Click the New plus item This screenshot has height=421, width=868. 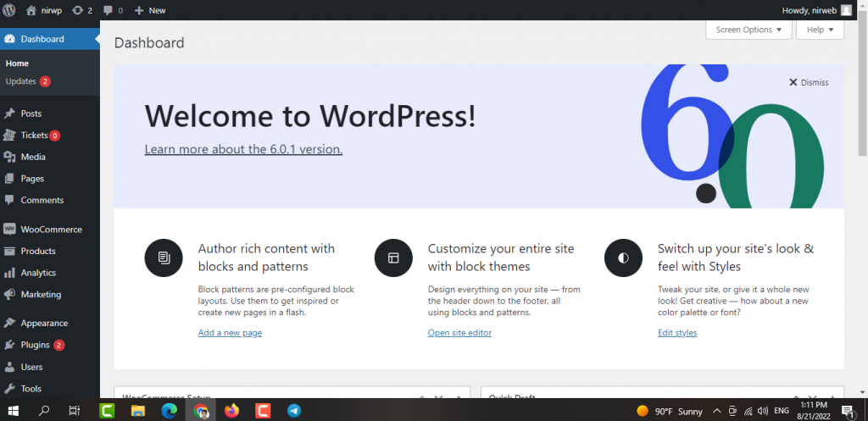150,10
